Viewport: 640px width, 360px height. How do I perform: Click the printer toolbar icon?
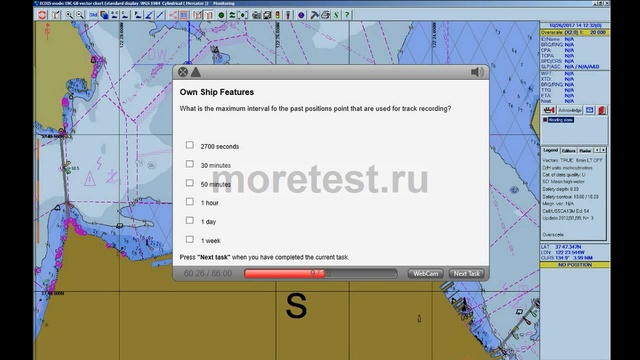325,15
